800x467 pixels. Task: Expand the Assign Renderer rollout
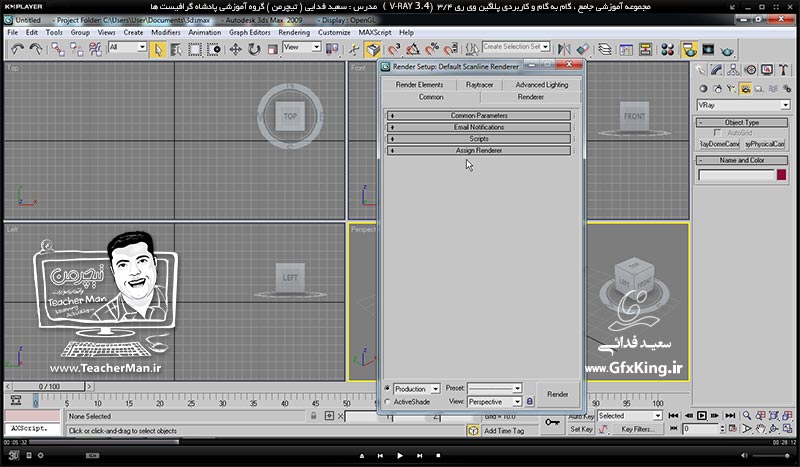[479, 151]
